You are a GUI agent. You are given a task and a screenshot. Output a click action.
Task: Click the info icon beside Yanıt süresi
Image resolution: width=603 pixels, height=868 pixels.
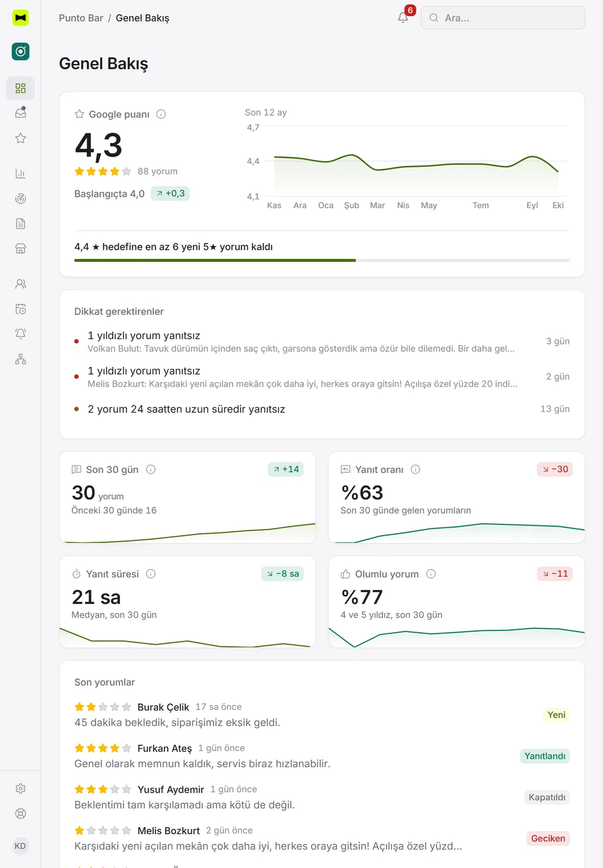[151, 574]
